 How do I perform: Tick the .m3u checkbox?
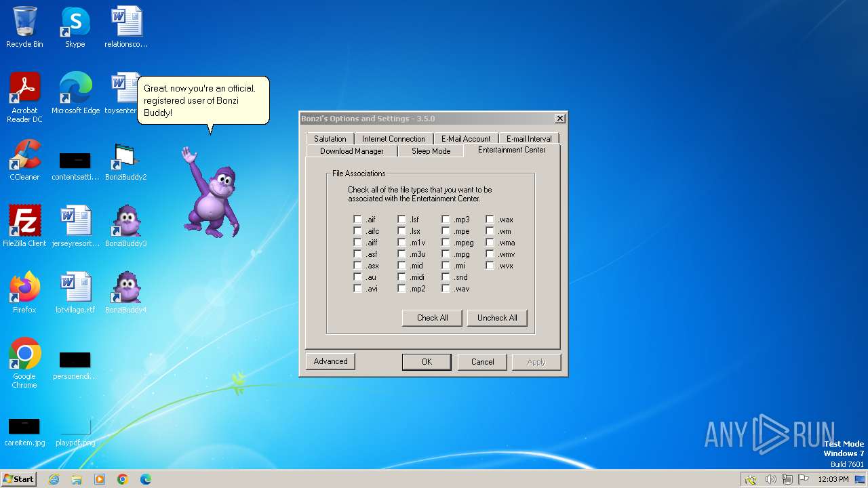click(401, 254)
